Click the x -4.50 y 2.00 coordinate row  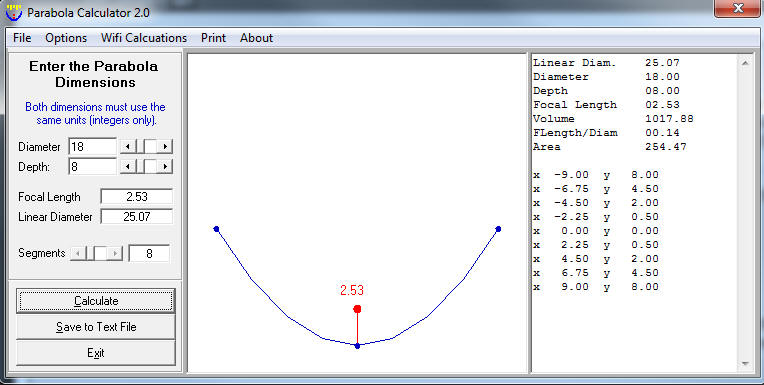pyautogui.click(x=596, y=203)
